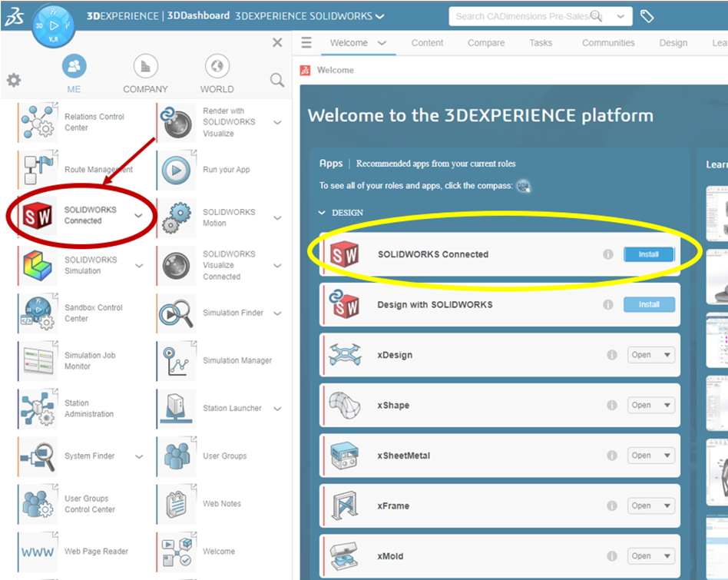Viewport: 728px width, 580px height.
Task: Click the Run your App play icon
Action: tap(177, 170)
